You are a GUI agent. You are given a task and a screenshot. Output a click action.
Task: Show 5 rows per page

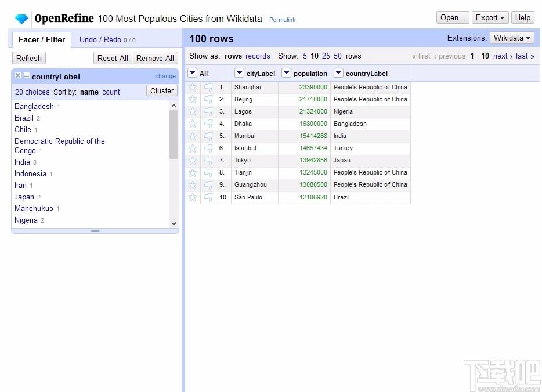[305, 56]
